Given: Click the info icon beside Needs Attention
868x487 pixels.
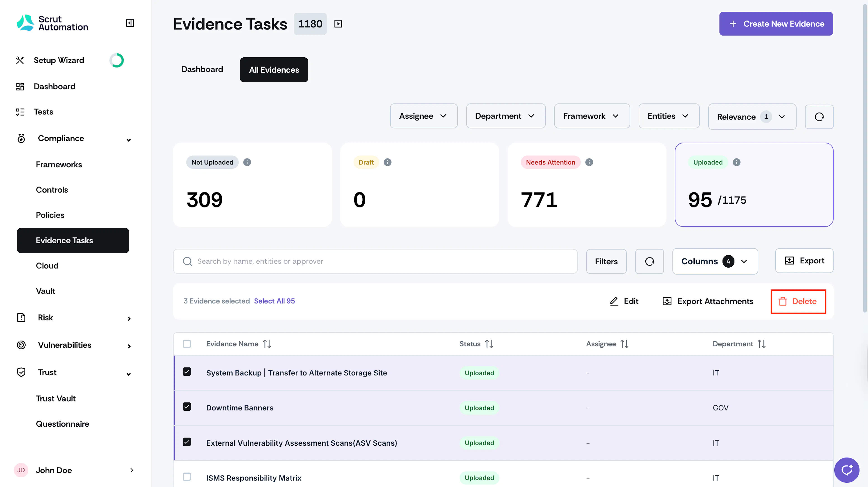Looking at the screenshot, I should pos(589,162).
